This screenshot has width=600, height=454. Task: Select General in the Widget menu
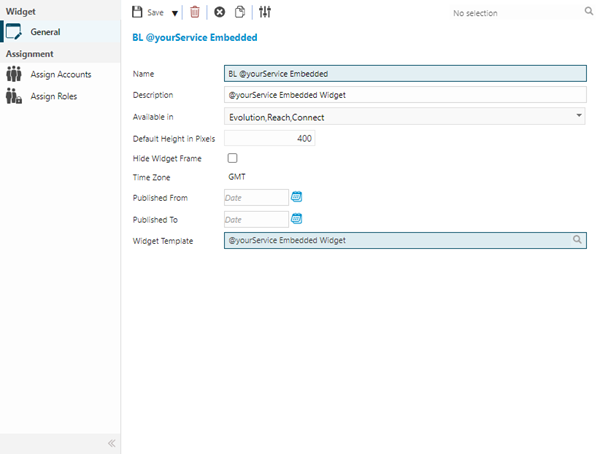[x=45, y=32]
